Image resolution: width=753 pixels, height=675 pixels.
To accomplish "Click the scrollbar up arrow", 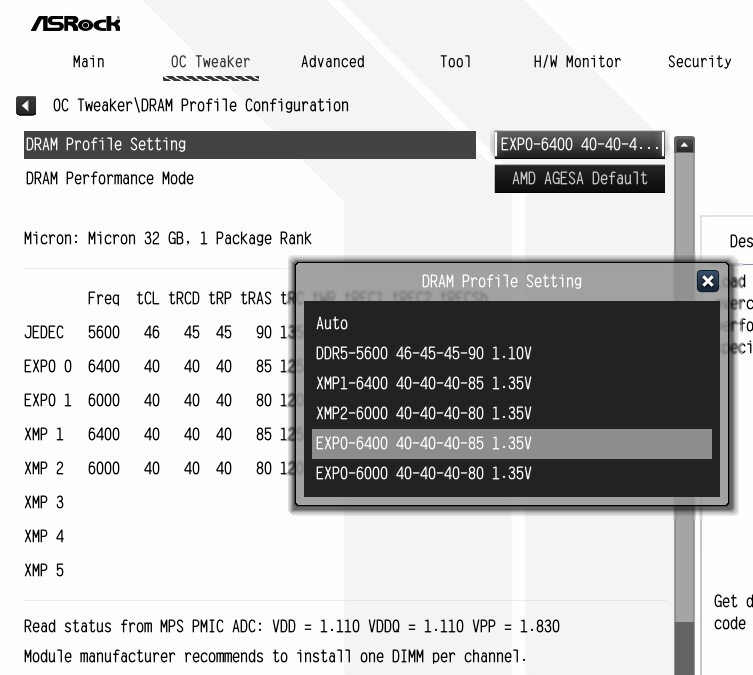I will (x=684, y=145).
